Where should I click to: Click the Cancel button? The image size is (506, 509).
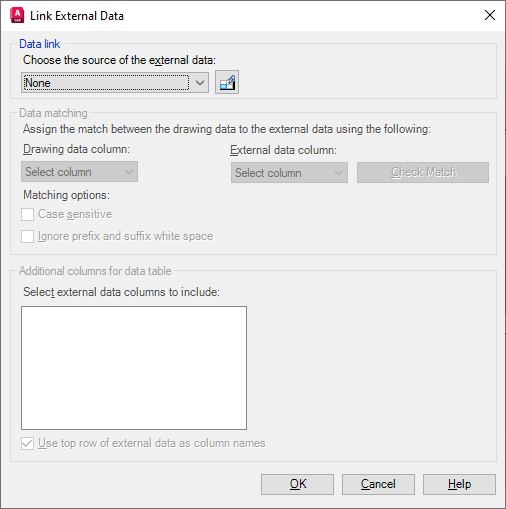[x=378, y=484]
